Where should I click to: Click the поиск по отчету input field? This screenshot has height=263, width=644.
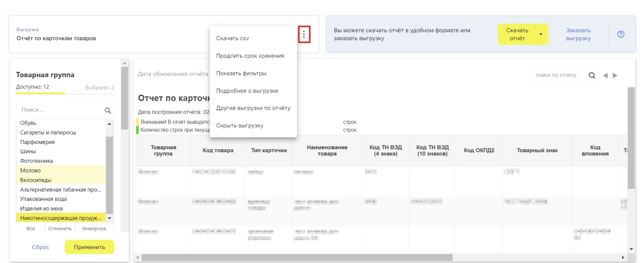[x=558, y=75]
